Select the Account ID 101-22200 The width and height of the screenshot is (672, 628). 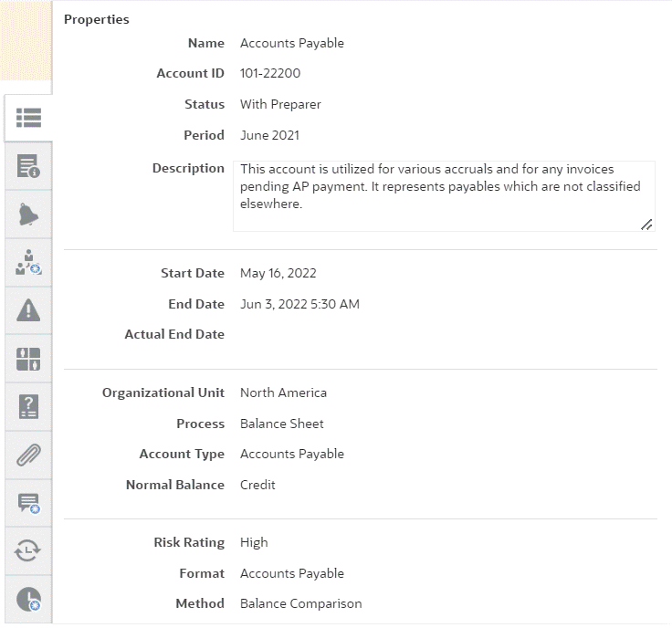[x=270, y=73]
